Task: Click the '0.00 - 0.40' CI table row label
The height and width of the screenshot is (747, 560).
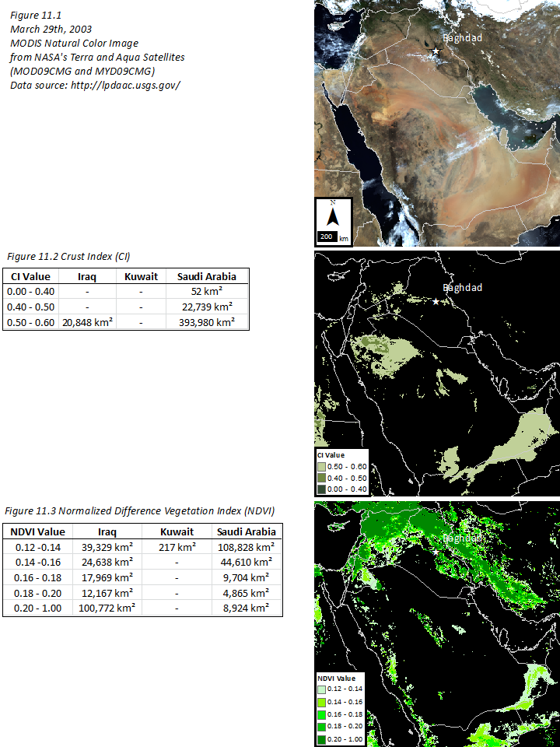Action: (x=30, y=291)
